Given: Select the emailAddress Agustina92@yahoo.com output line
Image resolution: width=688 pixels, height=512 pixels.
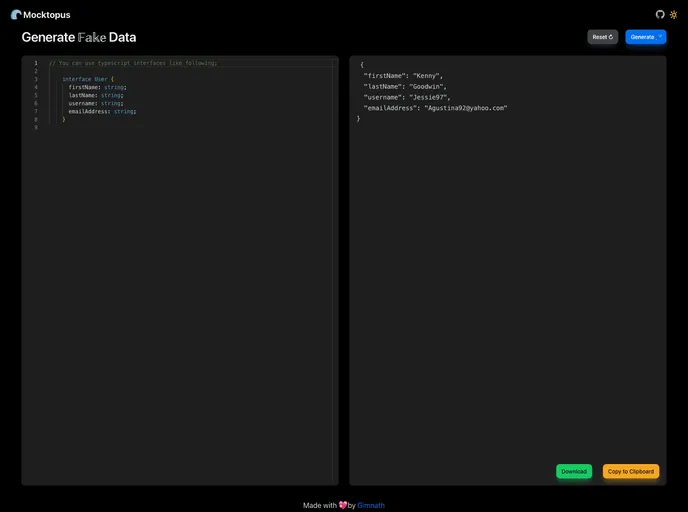Looking at the screenshot, I should [435, 108].
